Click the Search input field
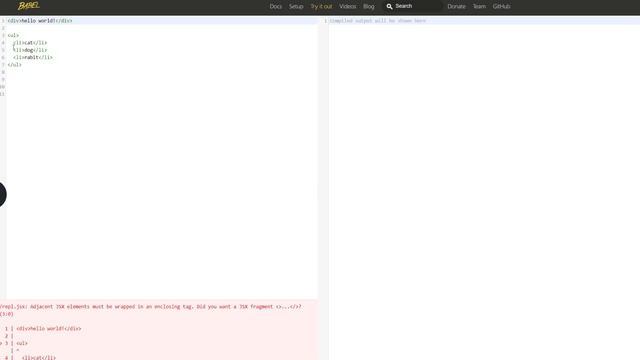This screenshot has height=360, width=640. pos(412,6)
